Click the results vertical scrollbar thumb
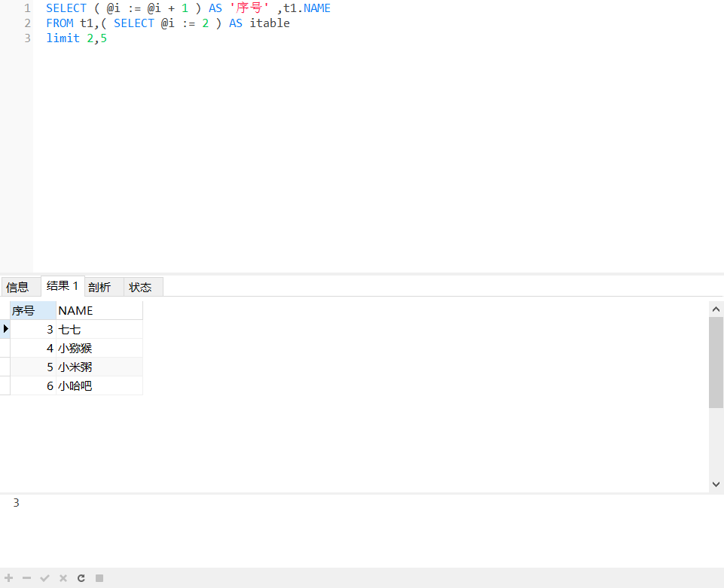This screenshot has height=588, width=724. coord(716,362)
